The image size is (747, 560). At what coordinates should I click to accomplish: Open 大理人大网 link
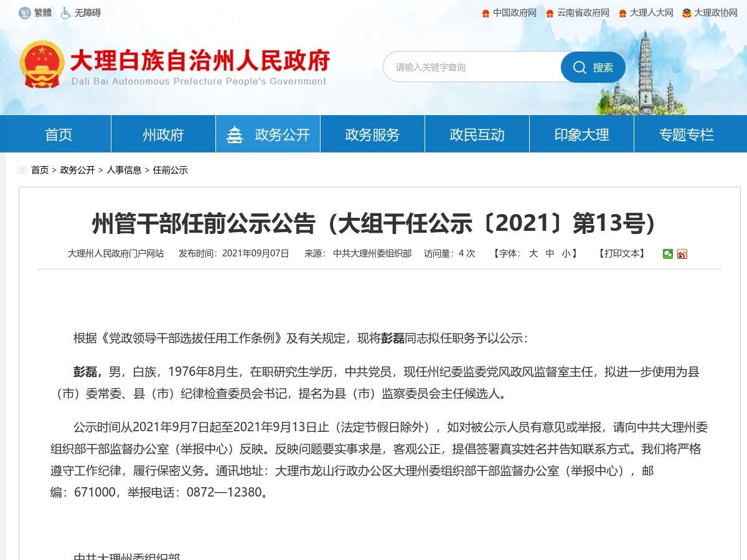tap(652, 12)
